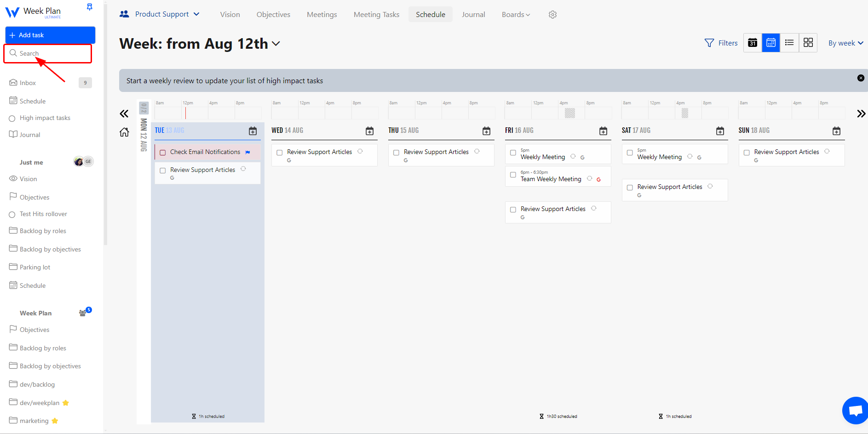This screenshot has width=868, height=434.
Task: Check off Check Email Notifications task
Action: (162, 153)
